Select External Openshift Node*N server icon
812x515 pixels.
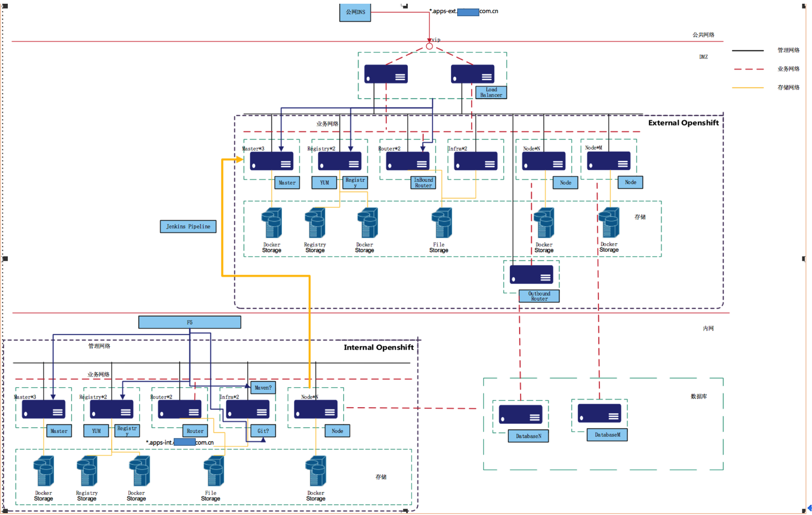[544, 161]
